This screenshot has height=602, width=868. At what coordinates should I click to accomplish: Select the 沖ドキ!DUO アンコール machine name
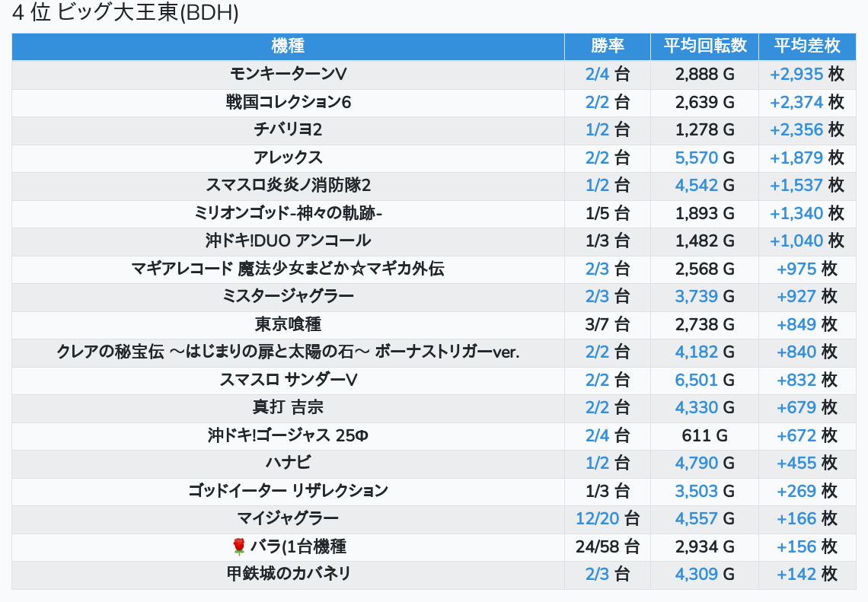click(x=288, y=241)
